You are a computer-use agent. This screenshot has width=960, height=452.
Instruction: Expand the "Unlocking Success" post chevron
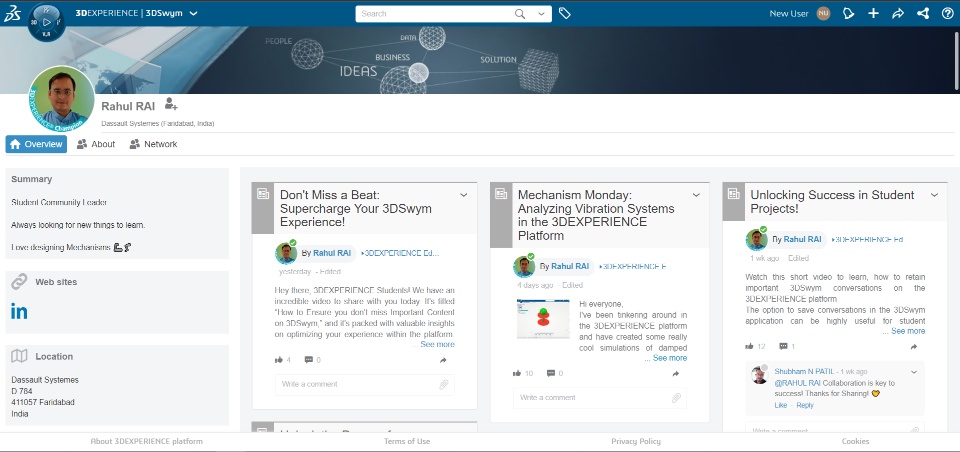934,195
